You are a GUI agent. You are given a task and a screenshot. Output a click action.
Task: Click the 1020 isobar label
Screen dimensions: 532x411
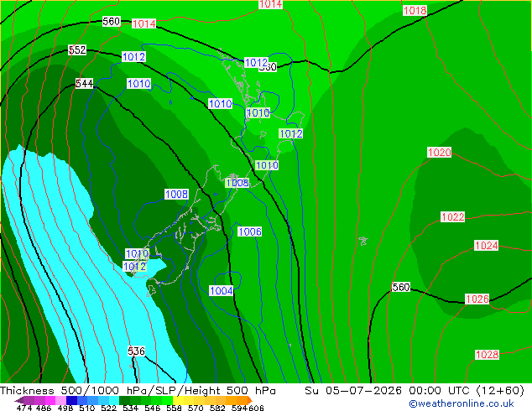[439, 153]
